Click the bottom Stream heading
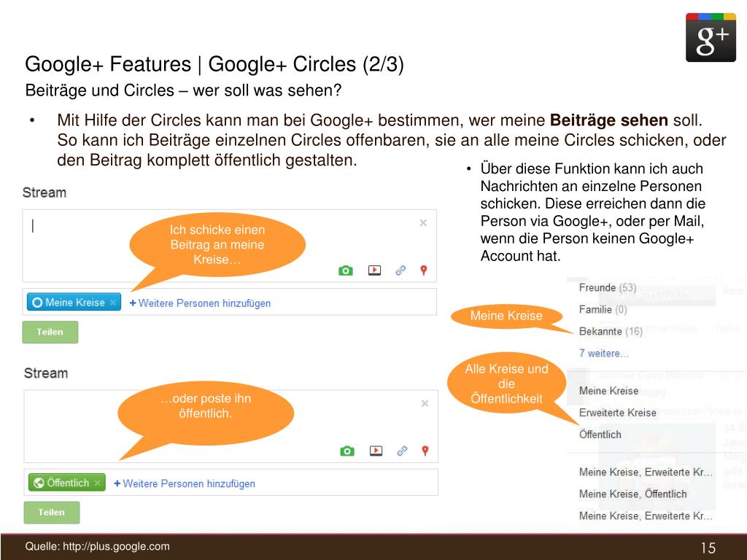Screen dimensions: 747x560 coord(46,373)
